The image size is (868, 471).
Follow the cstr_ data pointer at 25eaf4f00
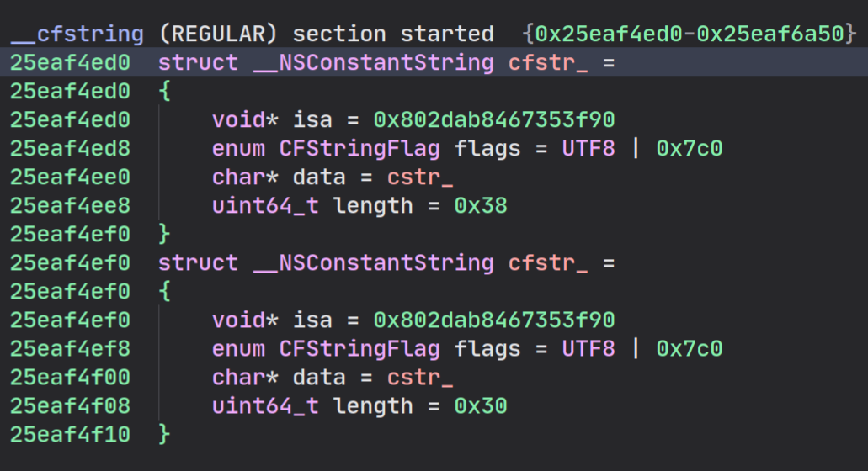[x=420, y=378]
